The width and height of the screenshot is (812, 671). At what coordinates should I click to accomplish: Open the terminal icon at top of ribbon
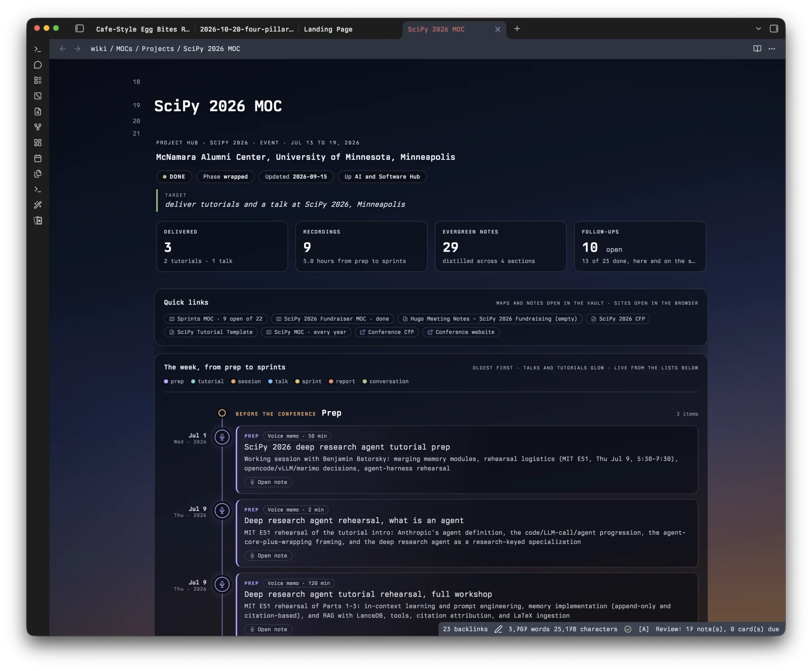[x=38, y=49]
